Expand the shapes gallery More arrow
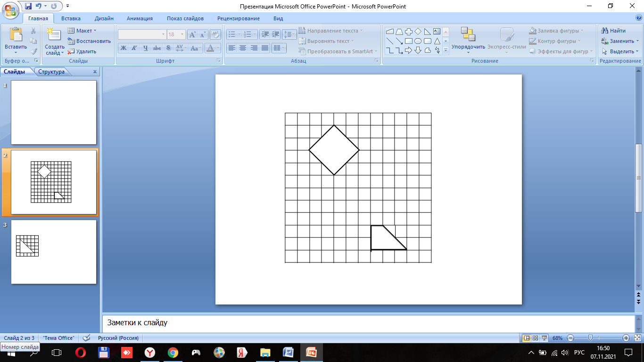644x362 pixels. pyautogui.click(x=446, y=50)
